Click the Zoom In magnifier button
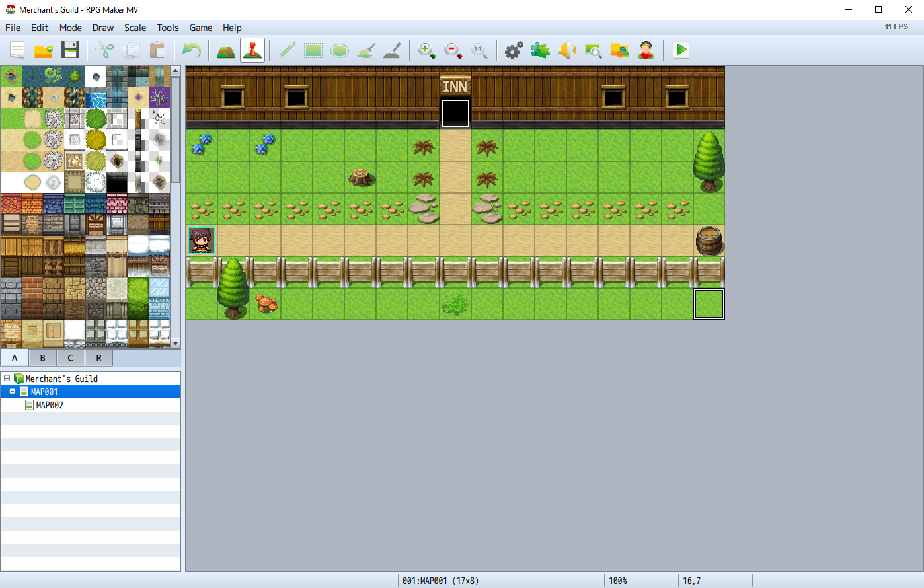This screenshot has width=924, height=588. click(427, 50)
